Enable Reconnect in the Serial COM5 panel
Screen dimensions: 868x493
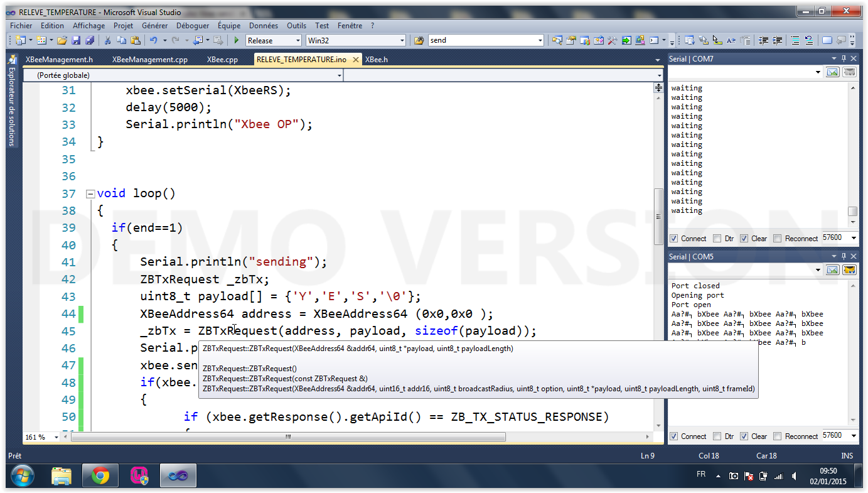pos(778,436)
